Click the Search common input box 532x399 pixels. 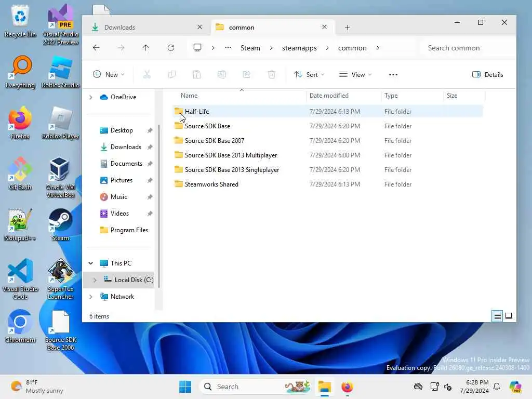point(468,48)
